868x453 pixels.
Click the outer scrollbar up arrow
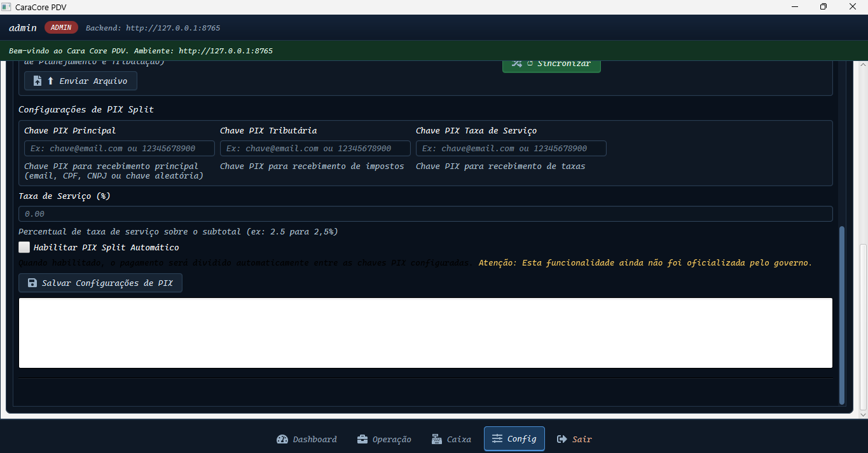pos(863,65)
